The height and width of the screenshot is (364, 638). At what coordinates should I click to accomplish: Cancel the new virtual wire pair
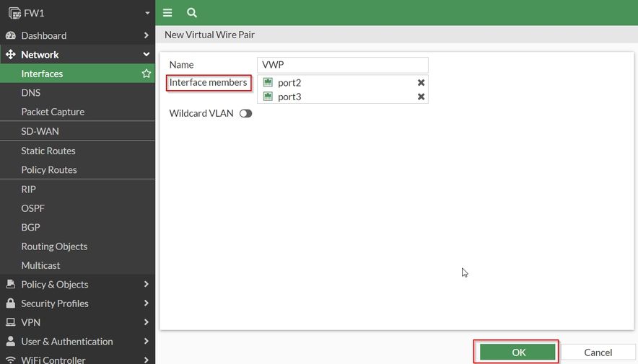(x=598, y=352)
